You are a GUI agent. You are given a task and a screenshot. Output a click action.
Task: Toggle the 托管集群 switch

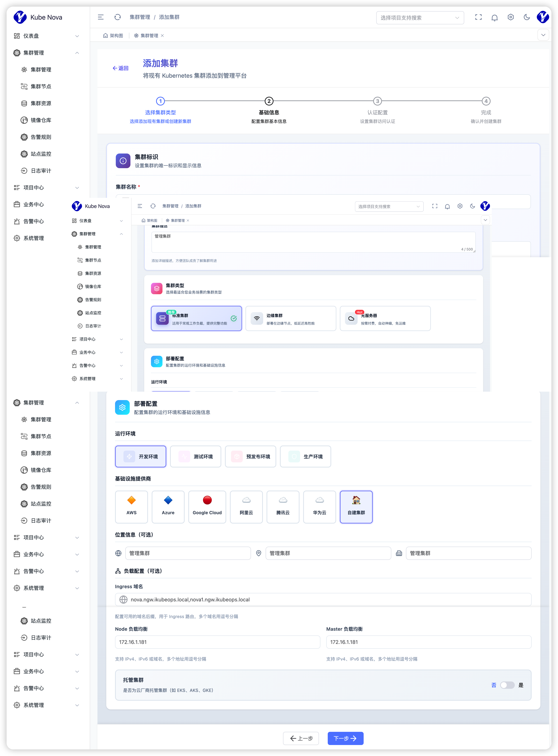click(x=507, y=685)
